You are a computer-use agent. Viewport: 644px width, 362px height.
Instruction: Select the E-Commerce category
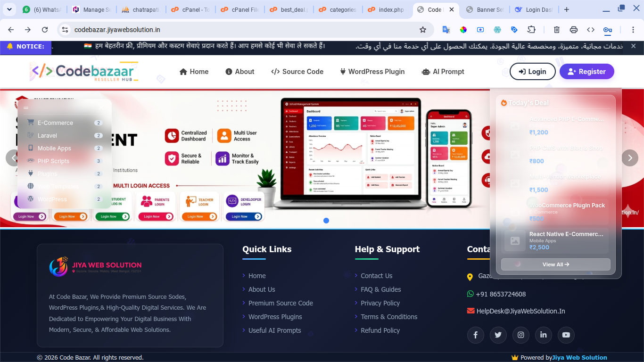pos(65,123)
